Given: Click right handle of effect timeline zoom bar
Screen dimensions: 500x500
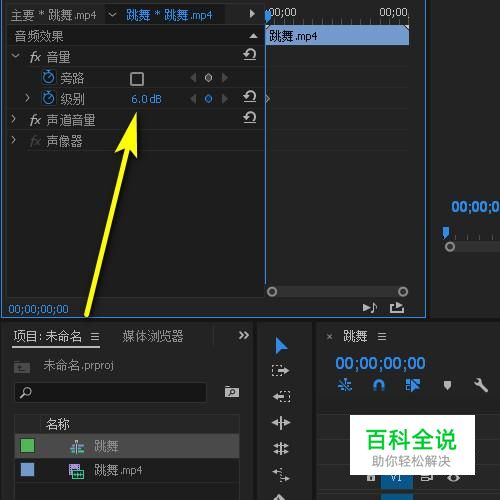Looking at the screenshot, I should click(403, 292).
